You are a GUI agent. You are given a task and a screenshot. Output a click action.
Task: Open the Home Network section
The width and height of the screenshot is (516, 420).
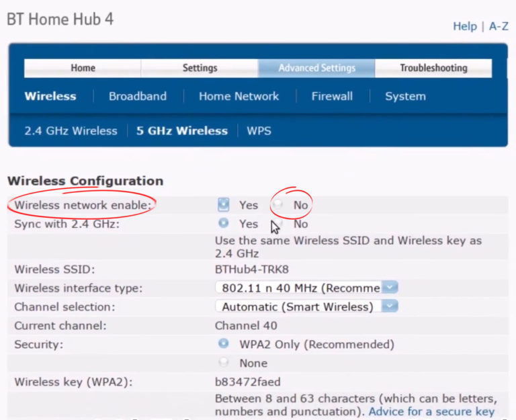(239, 96)
